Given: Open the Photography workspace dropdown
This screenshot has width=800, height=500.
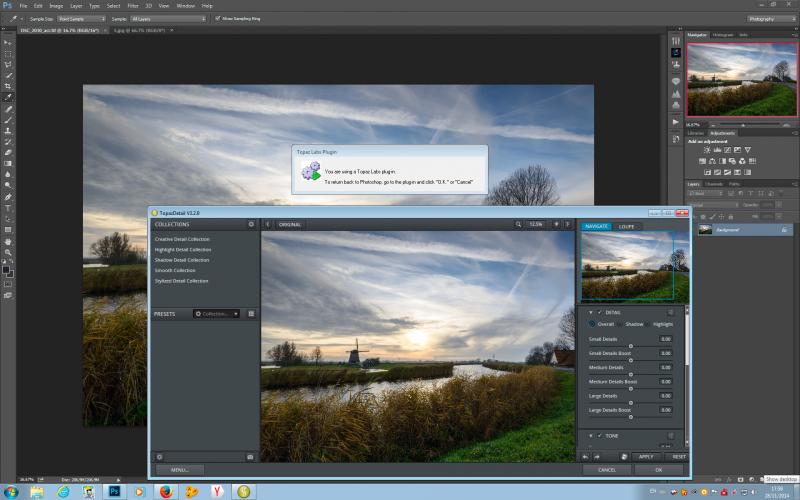Looking at the screenshot, I should click(x=771, y=19).
